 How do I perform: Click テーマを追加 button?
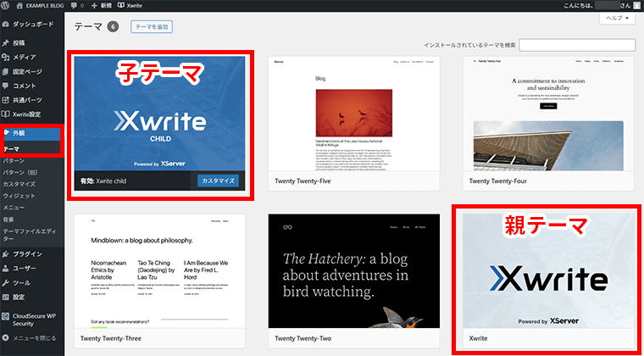[152, 26]
